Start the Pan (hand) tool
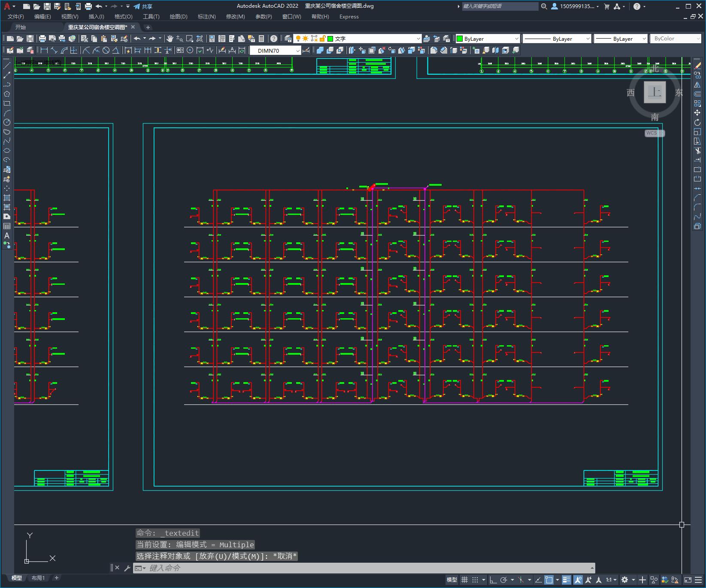The height and width of the screenshot is (588, 706). click(170, 39)
